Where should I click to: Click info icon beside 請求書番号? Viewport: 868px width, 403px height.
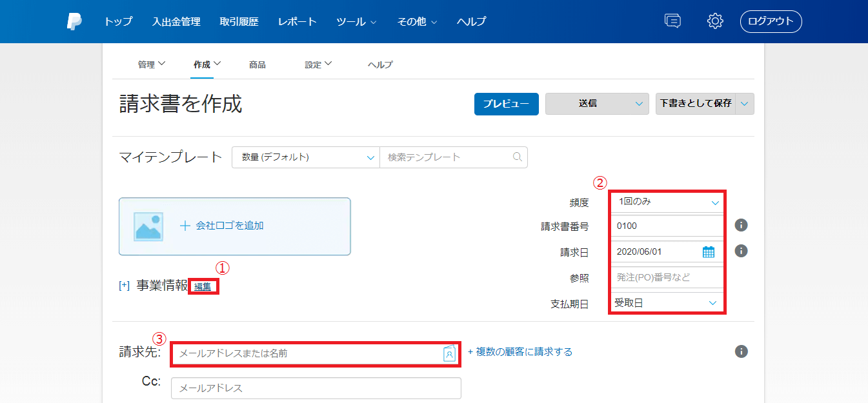742,225
